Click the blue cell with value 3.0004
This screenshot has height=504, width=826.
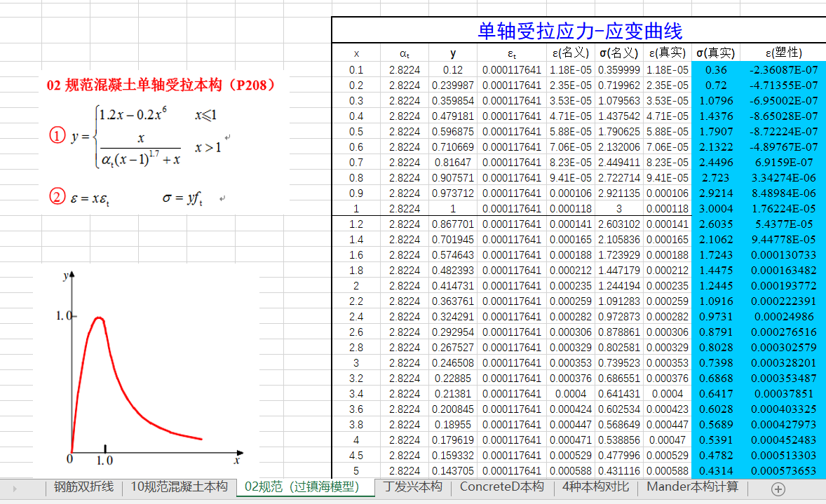pos(715,209)
